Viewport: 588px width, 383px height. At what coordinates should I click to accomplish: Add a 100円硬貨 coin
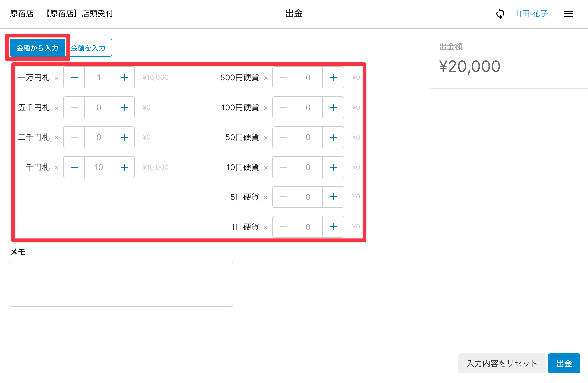coord(333,107)
